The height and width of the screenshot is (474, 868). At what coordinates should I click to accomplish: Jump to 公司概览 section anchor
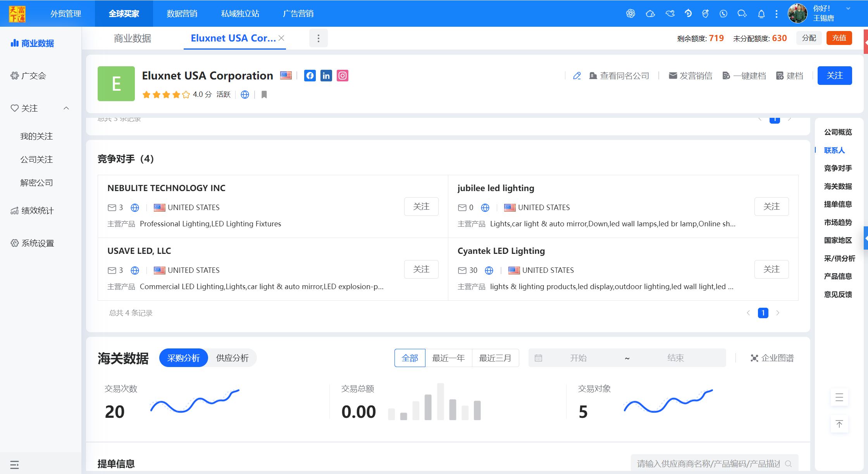point(838,132)
